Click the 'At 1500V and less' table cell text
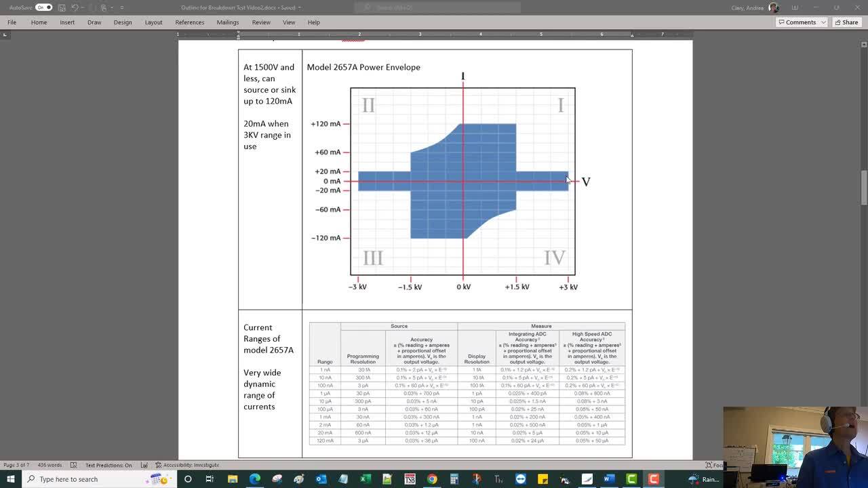Screen dimensions: 868x488 point(269,84)
